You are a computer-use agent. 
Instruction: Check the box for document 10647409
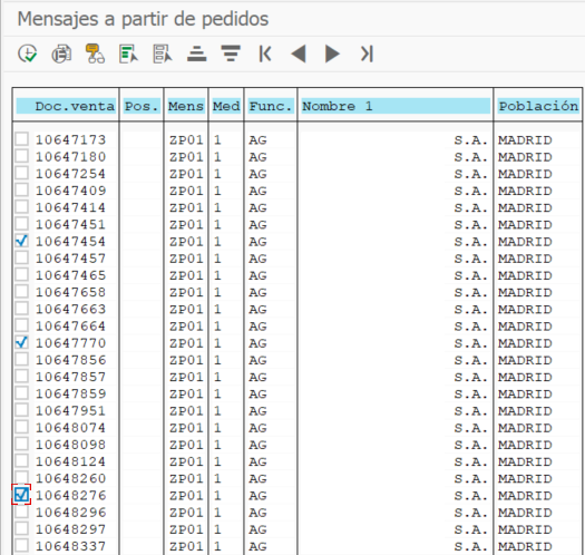(22, 189)
